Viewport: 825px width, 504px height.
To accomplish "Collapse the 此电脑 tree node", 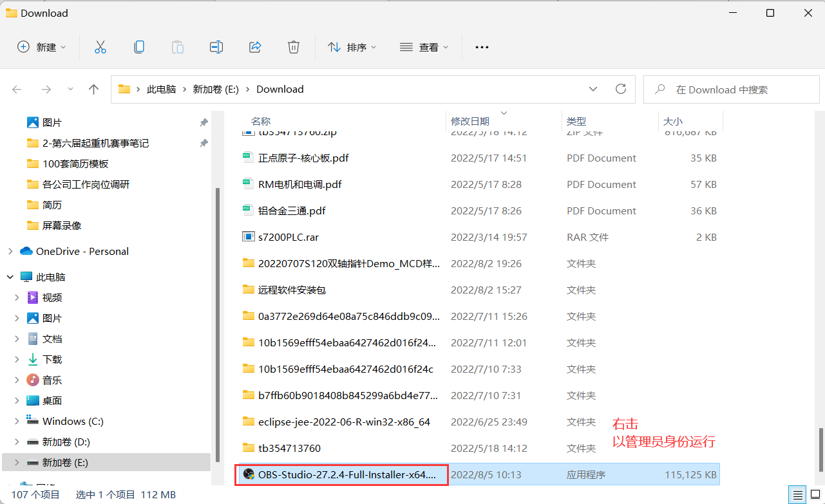I will (x=10, y=277).
